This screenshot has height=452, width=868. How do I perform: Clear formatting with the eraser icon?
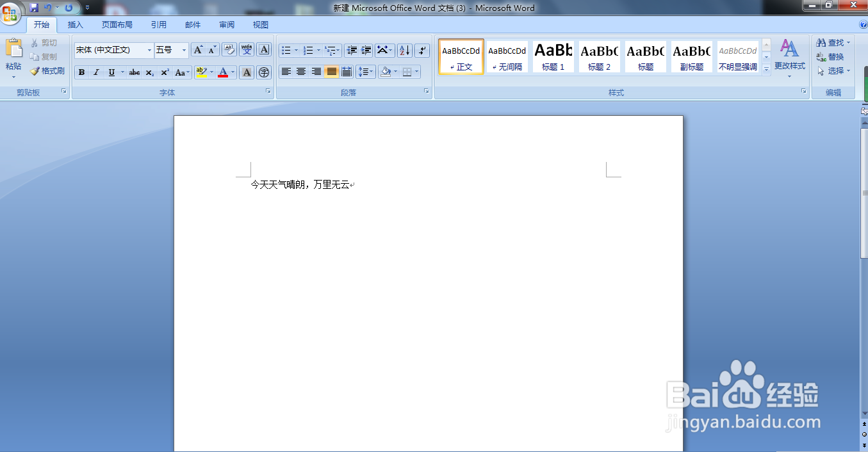point(229,50)
